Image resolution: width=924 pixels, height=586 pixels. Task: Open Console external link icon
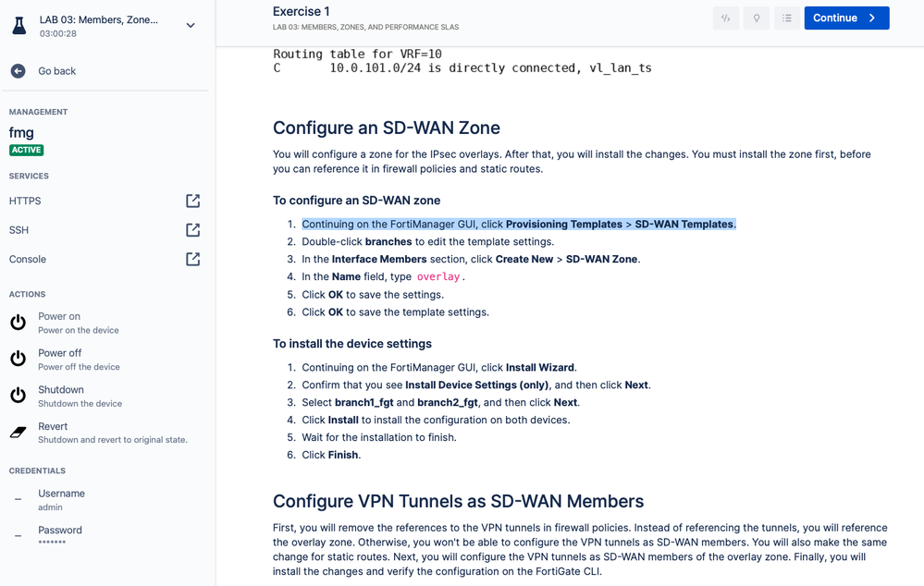192,260
